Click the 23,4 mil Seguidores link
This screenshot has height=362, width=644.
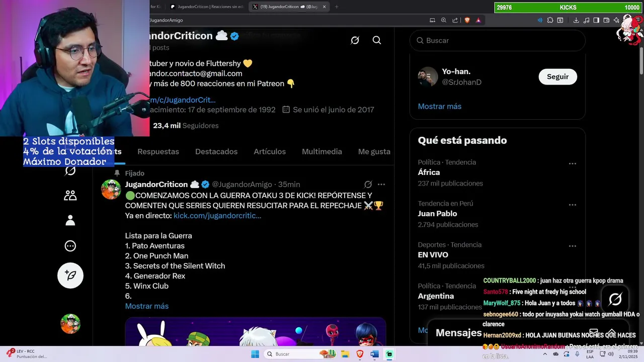click(x=186, y=125)
